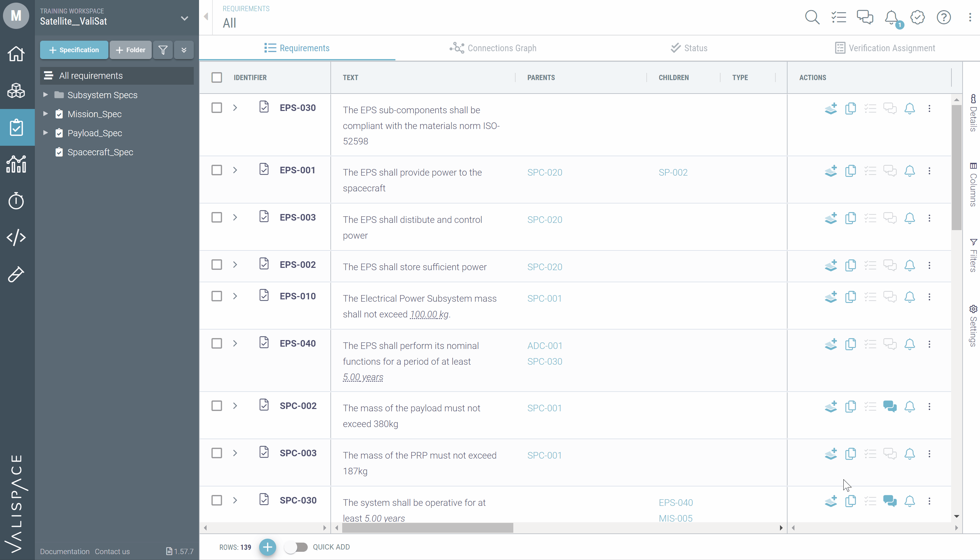This screenshot has width=980, height=560.
Task: Click add child icon on EPS-030 row
Action: click(831, 108)
